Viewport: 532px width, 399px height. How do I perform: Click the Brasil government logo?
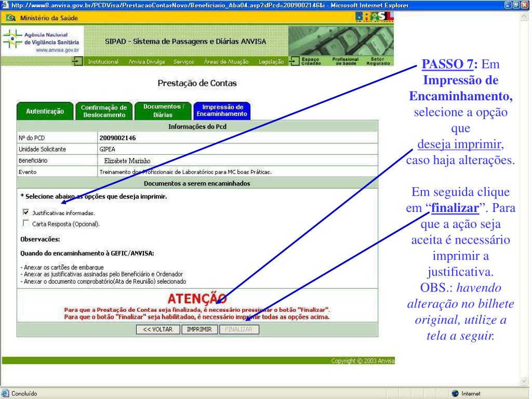374,18
